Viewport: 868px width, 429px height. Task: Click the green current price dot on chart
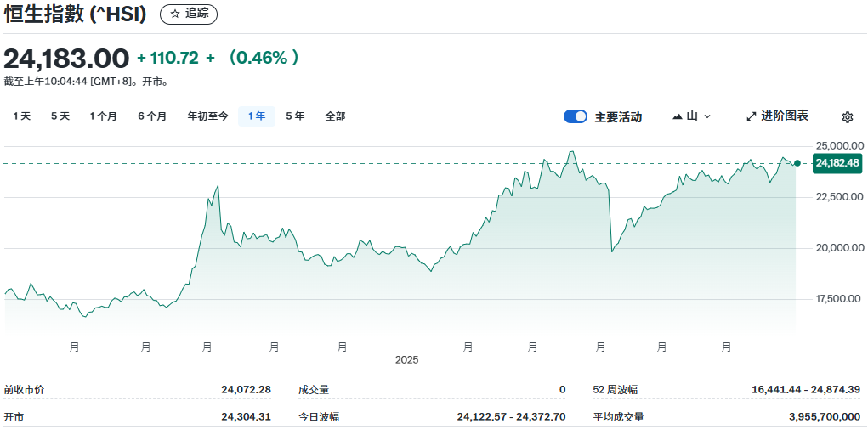(x=797, y=163)
